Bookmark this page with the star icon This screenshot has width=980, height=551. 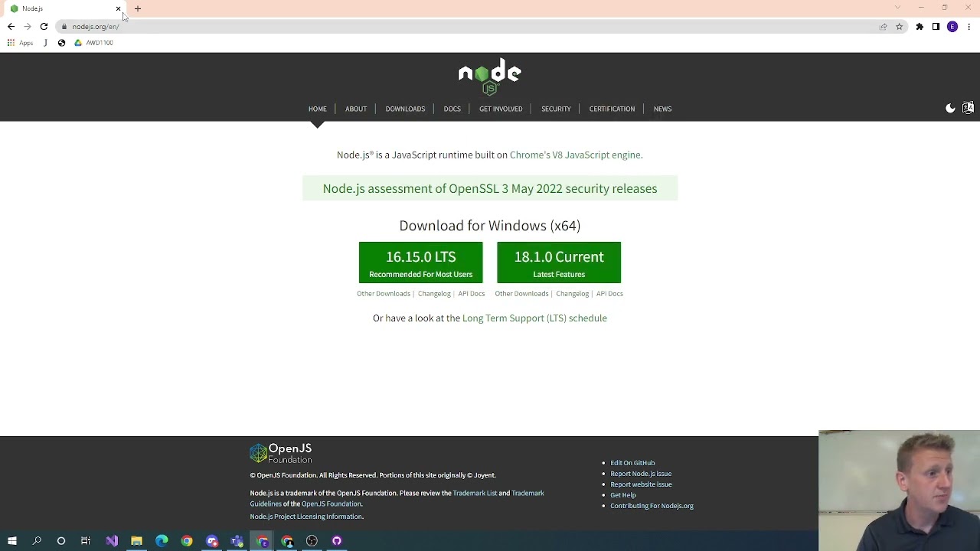tap(900, 27)
